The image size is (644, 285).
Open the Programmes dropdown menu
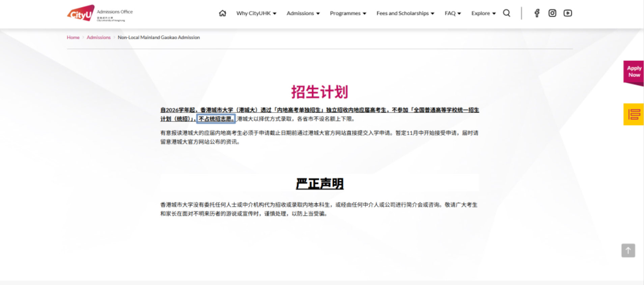[x=348, y=13]
